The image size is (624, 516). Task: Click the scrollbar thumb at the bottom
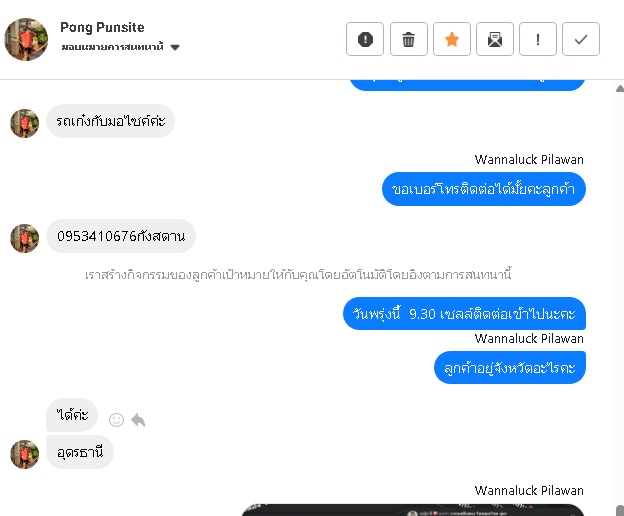[x=620, y=510]
